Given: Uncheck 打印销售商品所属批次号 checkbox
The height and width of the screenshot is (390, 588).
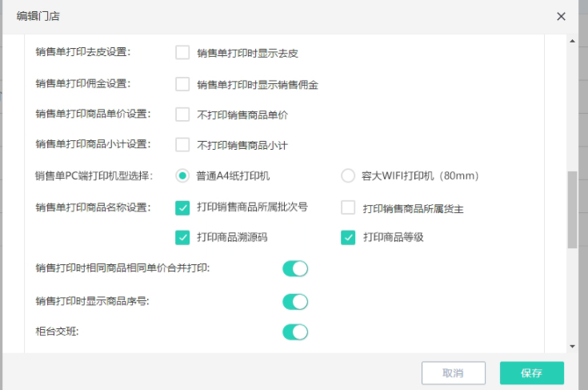Looking at the screenshot, I should 182,207.
